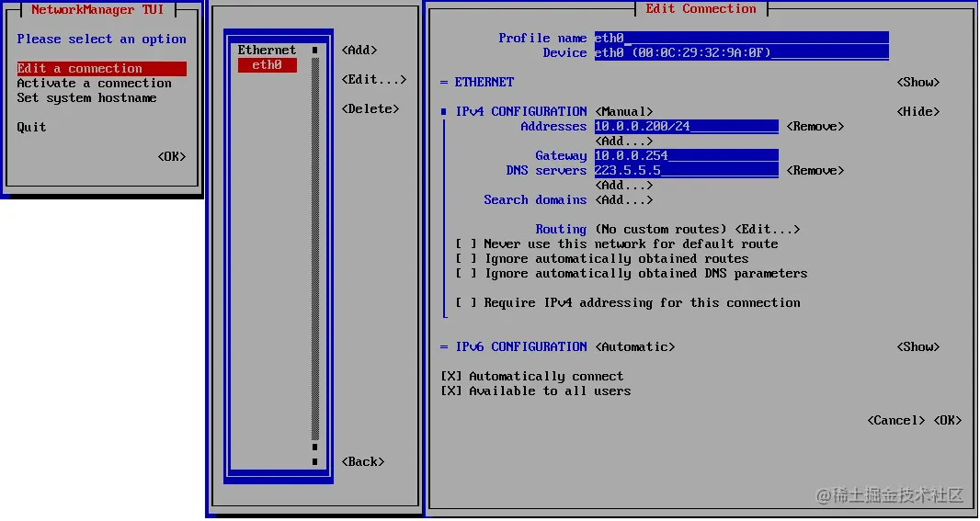
Task: Click Delete for selected connection
Action: (x=370, y=108)
